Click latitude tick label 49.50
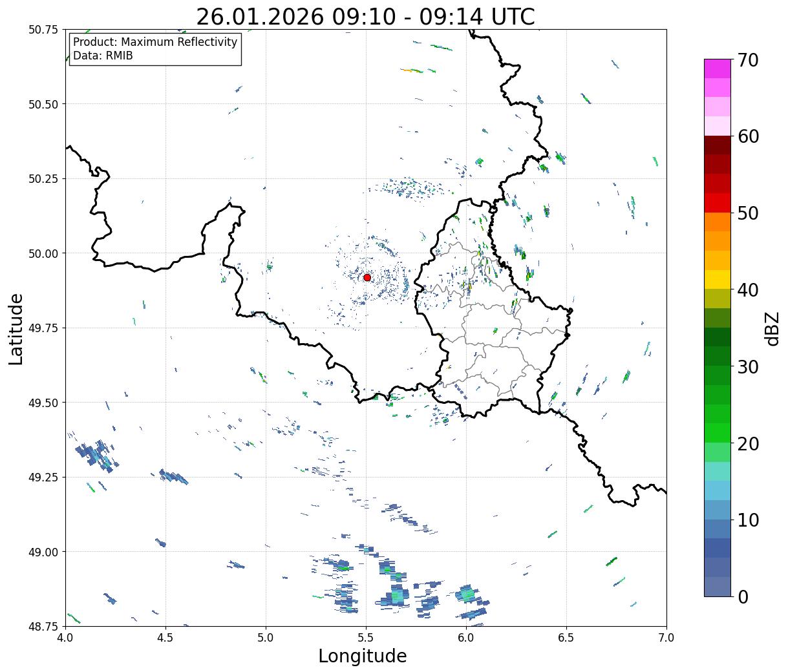Image resolution: width=788 pixels, height=672 pixels. coord(43,403)
